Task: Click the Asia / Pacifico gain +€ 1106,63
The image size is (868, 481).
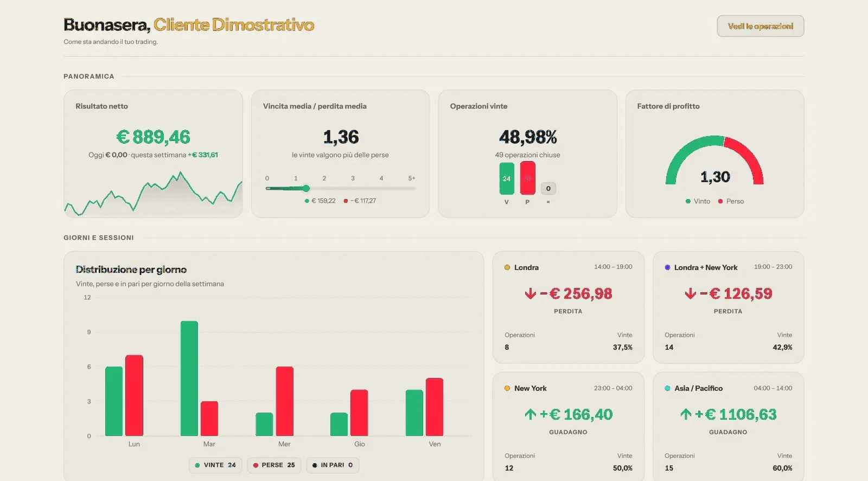Action: [736, 415]
